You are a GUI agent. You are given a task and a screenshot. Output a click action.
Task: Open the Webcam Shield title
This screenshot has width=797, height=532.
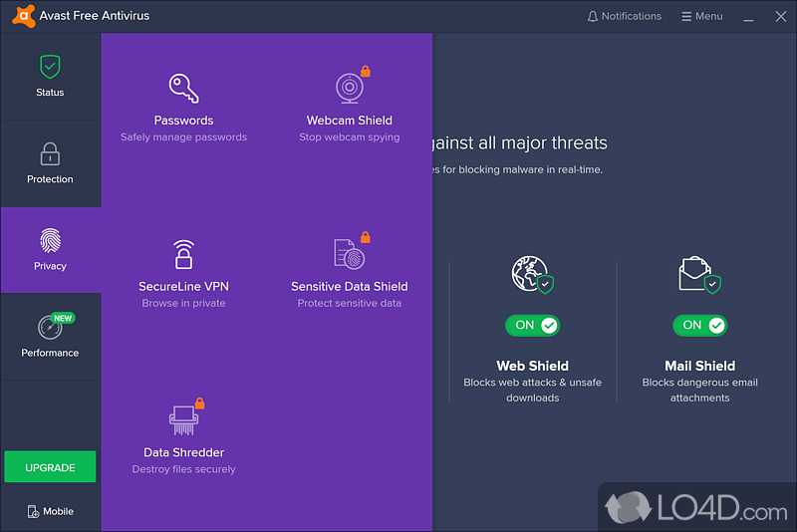click(x=350, y=121)
